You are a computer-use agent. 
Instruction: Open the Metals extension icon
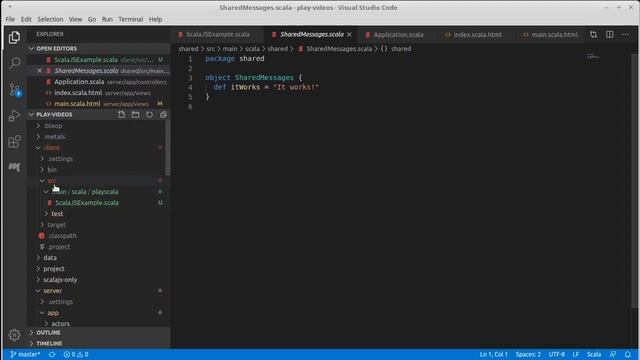coord(14,167)
